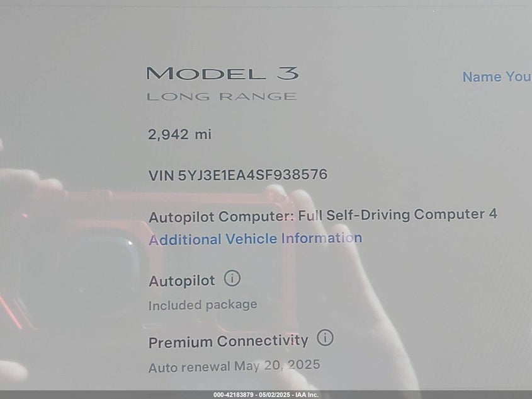Click the word Information in the blue link

(x=322, y=238)
